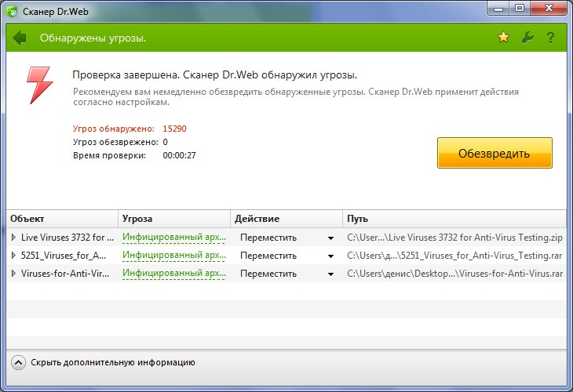Click the Dr.Web spider icon in title bar
The width and height of the screenshot is (573, 392).
click(13, 10)
